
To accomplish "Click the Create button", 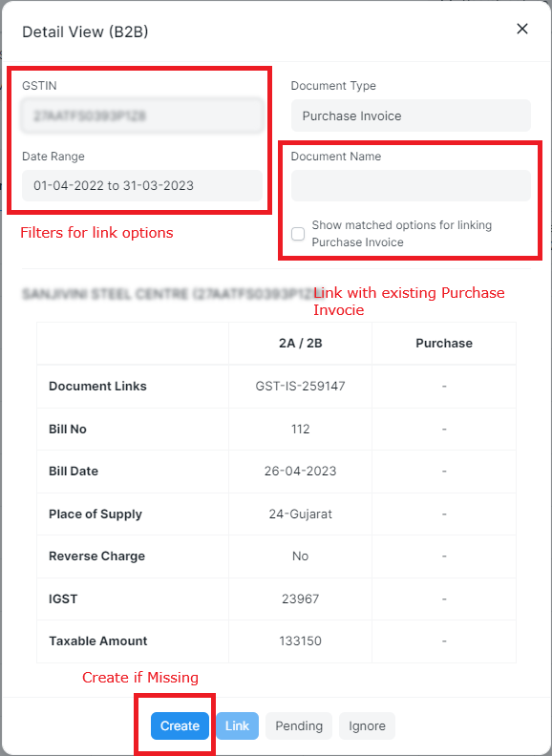I will pos(180,725).
